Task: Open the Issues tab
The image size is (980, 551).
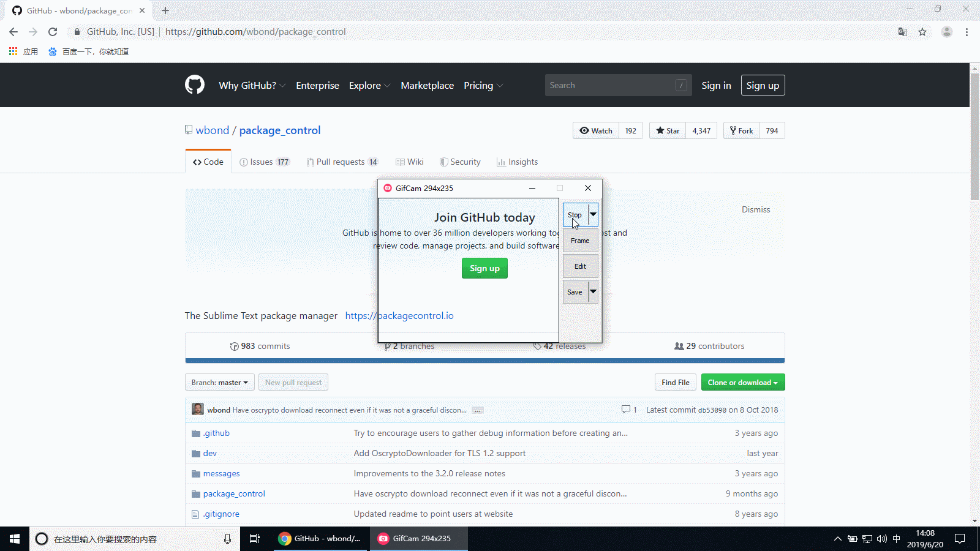Action: coord(264,162)
